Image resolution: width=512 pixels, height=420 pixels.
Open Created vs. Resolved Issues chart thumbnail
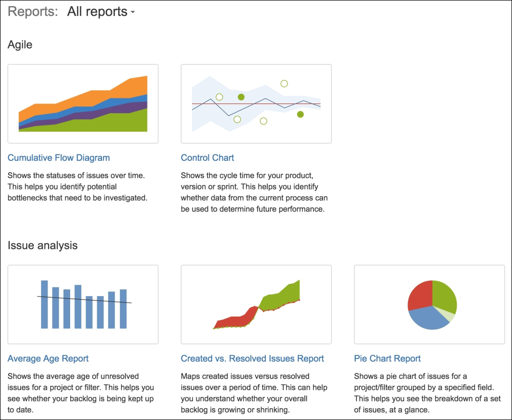[x=256, y=304]
